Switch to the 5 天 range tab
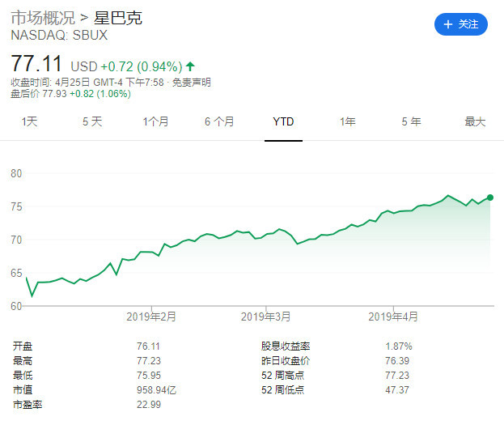504x425 pixels. [x=92, y=121]
